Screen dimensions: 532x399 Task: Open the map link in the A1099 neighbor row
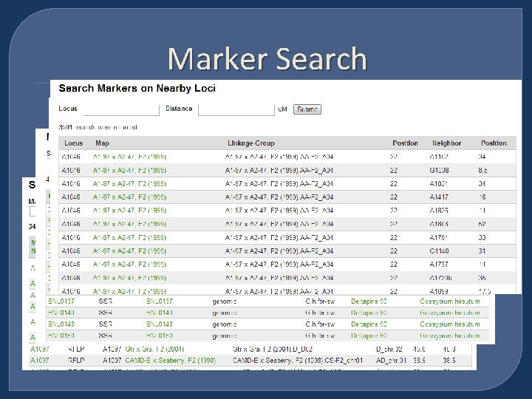(x=129, y=291)
